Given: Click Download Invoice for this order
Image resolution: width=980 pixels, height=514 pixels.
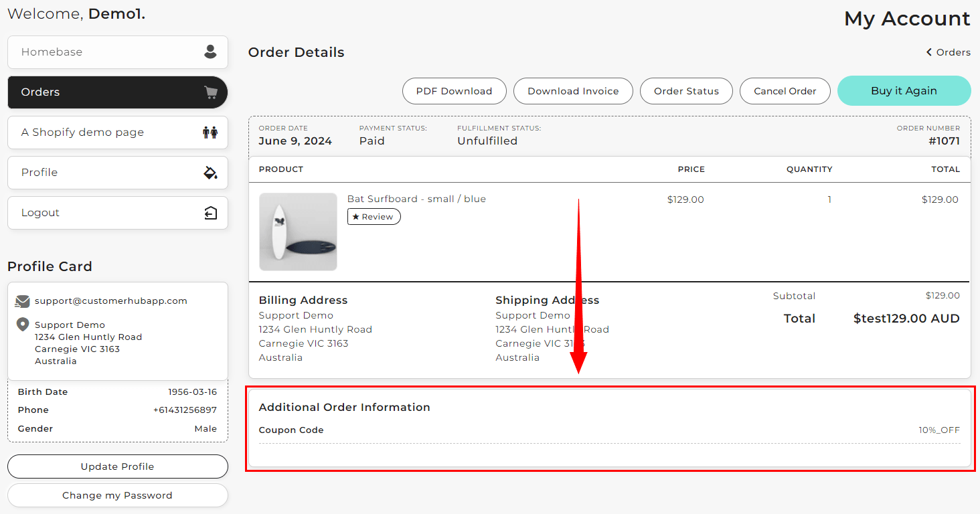Looking at the screenshot, I should click(x=573, y=90).
